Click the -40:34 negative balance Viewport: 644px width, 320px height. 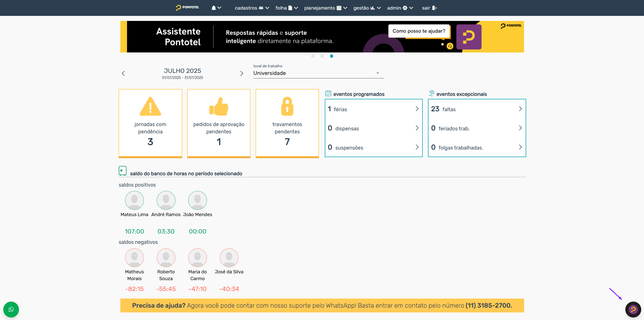click(229, 289)
